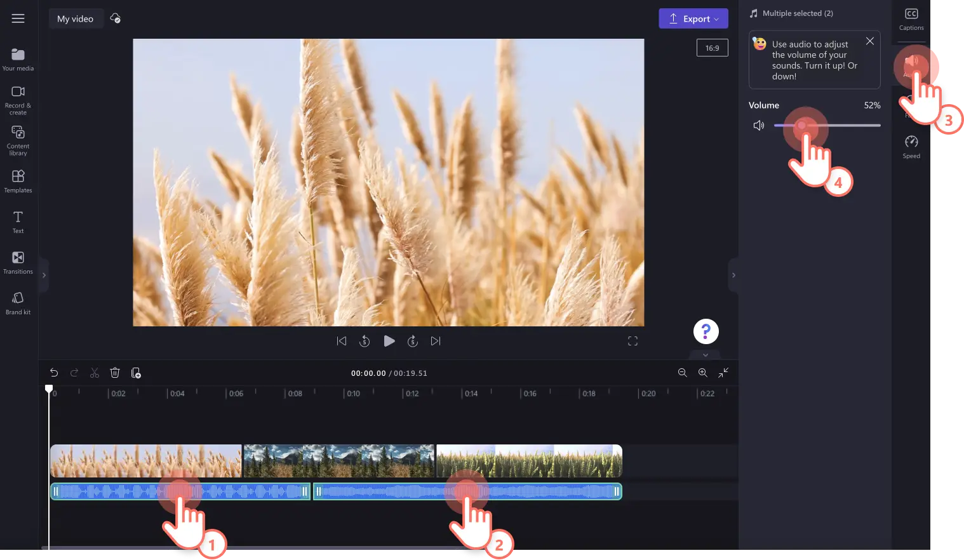Redo the last action

(74, 373)
